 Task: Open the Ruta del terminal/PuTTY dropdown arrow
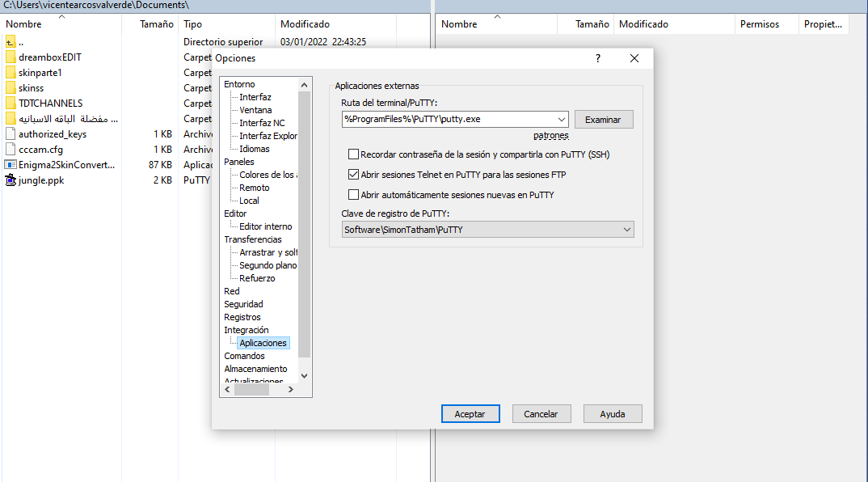pos(561,120)
